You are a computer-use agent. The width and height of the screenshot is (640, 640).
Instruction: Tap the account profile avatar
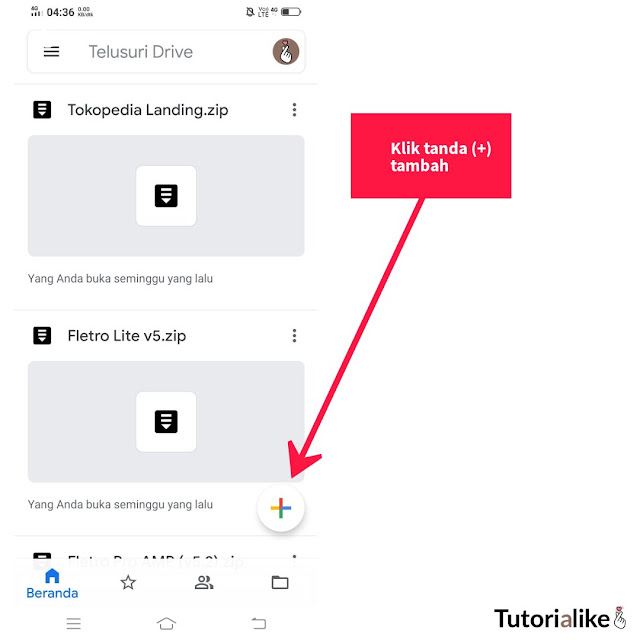tap(286, 51)
